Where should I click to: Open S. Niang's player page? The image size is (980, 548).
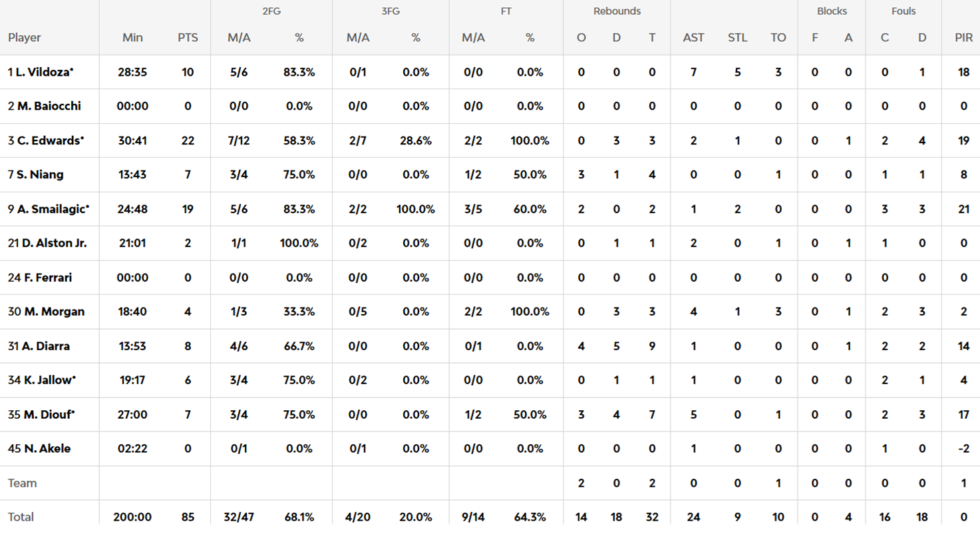click(40, 174)
